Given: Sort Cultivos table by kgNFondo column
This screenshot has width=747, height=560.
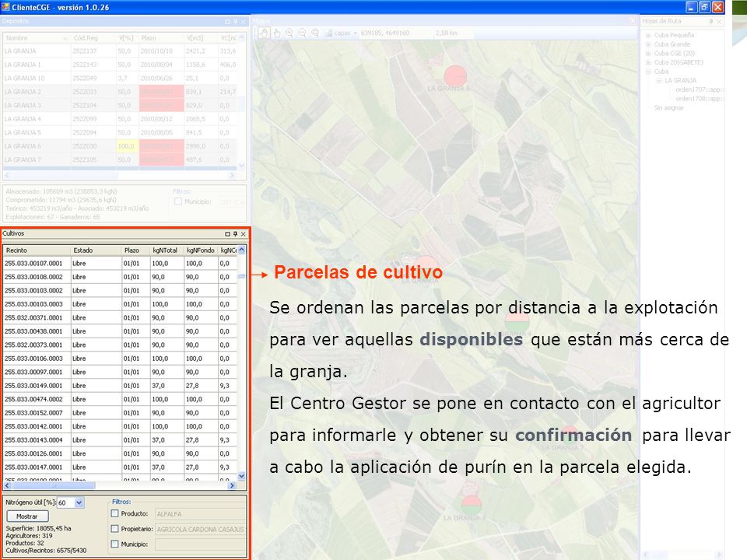Looking at the screenshot, I should pyautogui.click(x=201, y=250).
